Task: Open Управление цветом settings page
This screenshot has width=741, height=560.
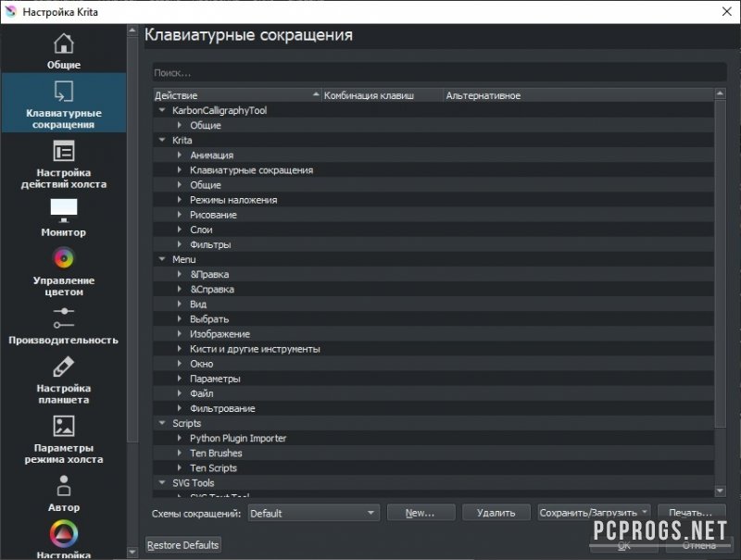Action: [x=63, y=272]
